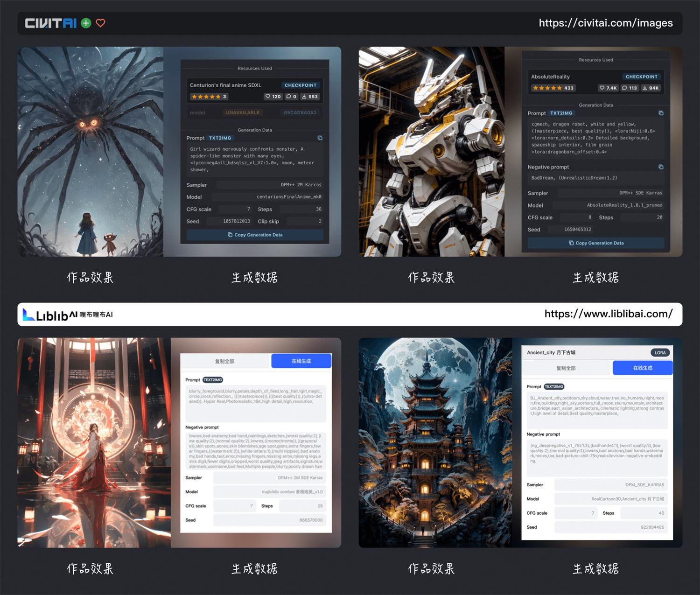This screenshot has width=700, height=595.
Task: Select the 在线生成 tab in Ancient_city panel
Action: coord(643,368)
